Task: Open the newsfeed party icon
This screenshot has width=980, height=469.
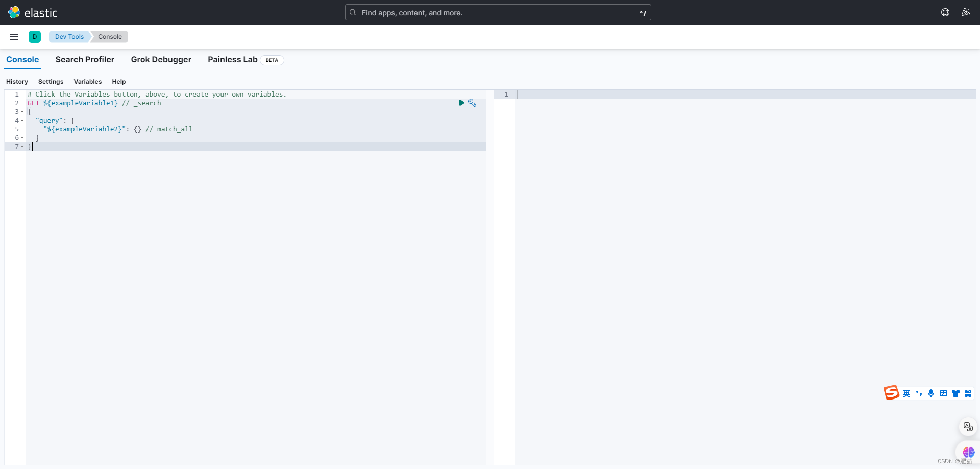Action: (966, 12)
